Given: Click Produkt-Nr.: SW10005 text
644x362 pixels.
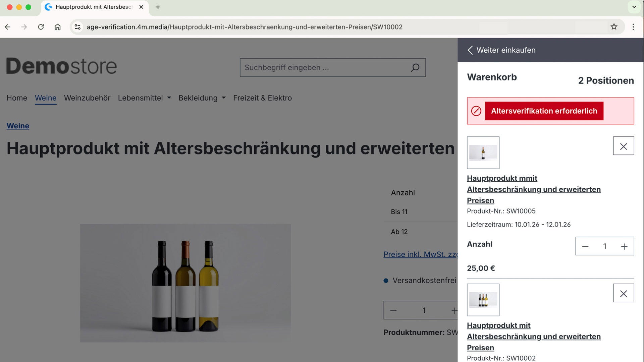Looking at the screenshot, I should (501, 211).
